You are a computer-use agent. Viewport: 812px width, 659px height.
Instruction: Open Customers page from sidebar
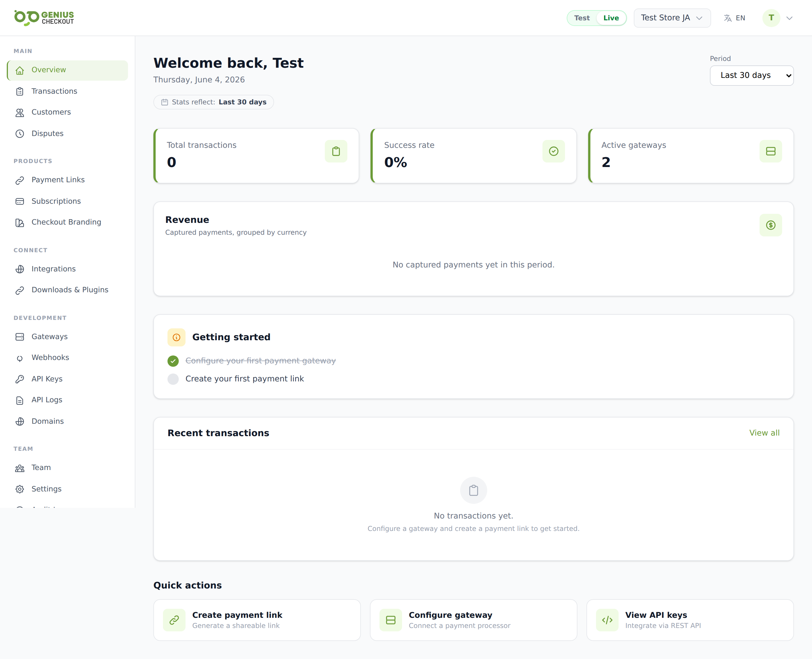[68, 112]
